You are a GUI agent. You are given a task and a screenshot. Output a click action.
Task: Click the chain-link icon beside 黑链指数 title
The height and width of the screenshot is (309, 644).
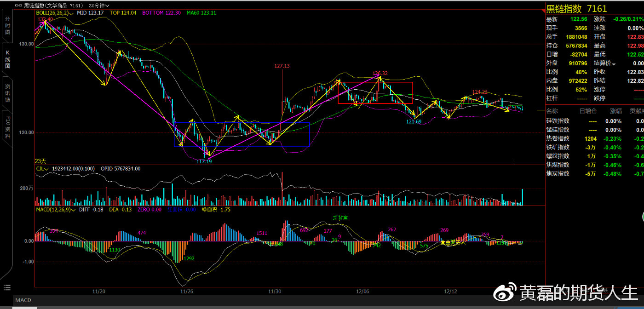click(x=18, y=6)
